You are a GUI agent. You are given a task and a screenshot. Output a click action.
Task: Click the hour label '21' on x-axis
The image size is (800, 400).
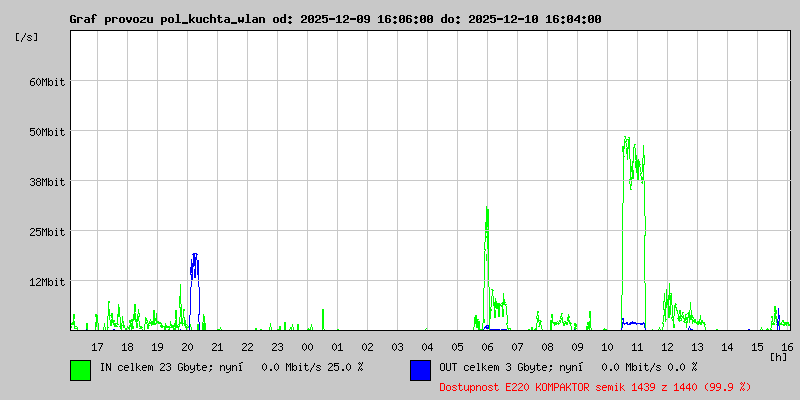tap(217, 347)
